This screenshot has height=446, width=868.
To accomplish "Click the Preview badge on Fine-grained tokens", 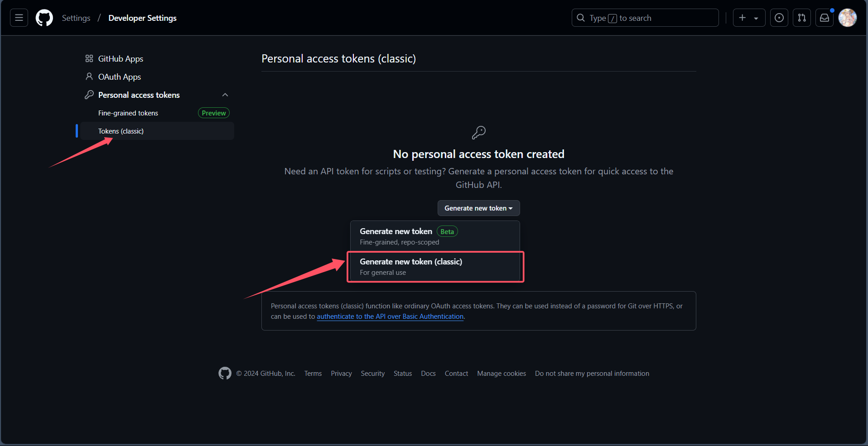I will pyautogui.click(x=214, y=113).
